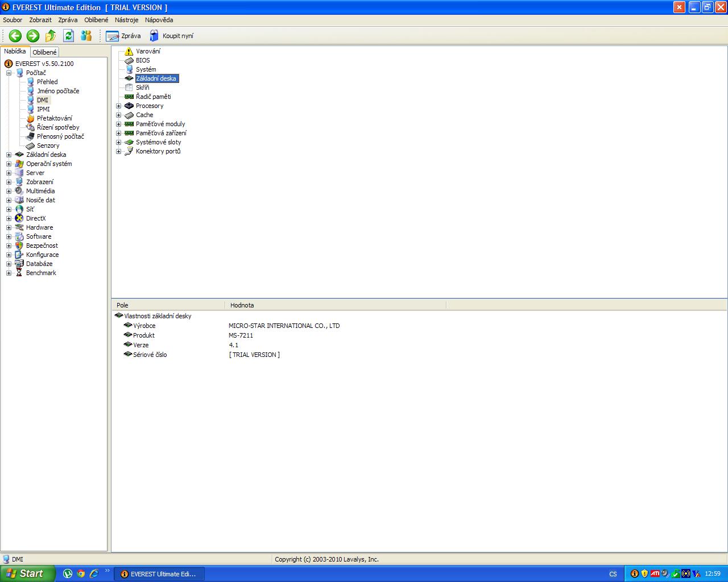This screenshot has width=728, height=582.
Task: Launch Internet Explorer from quick launch
Action: click(x=94, y=574)
